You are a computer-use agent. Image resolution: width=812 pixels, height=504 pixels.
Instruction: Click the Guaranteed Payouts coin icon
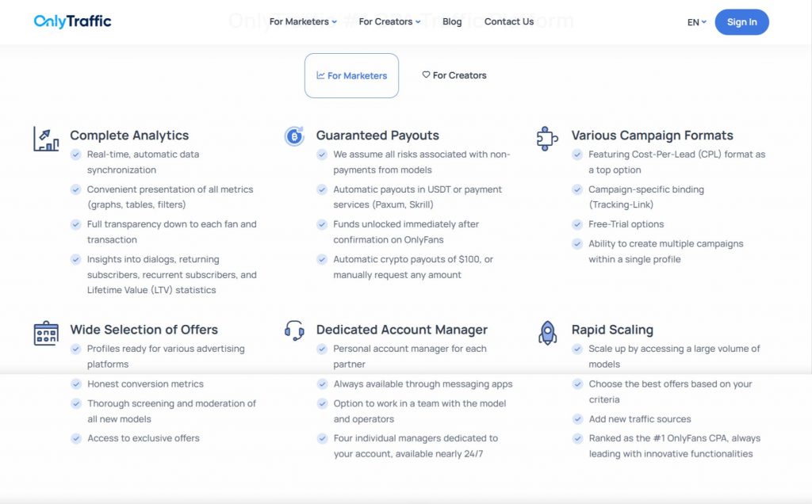click(294, 136)
